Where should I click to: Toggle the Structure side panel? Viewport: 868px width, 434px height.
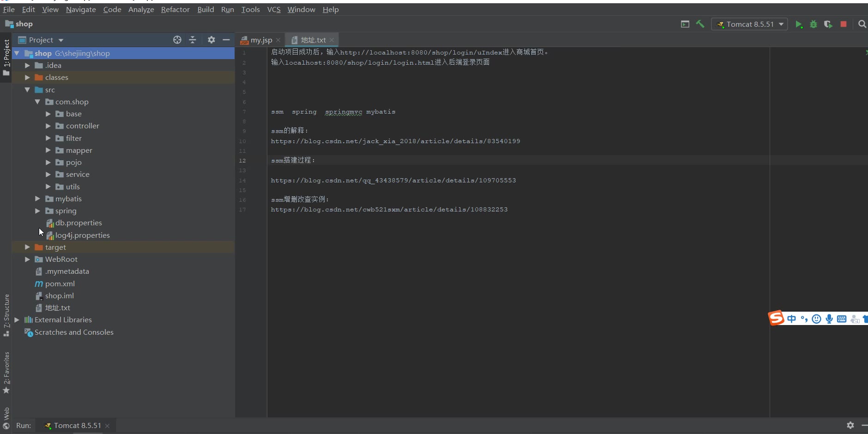coord(6,314)
